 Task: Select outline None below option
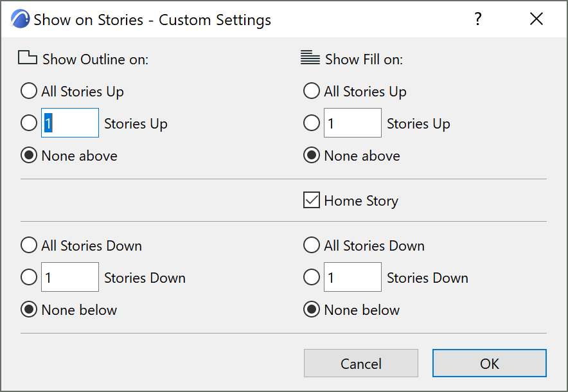(x=29, y=310)
